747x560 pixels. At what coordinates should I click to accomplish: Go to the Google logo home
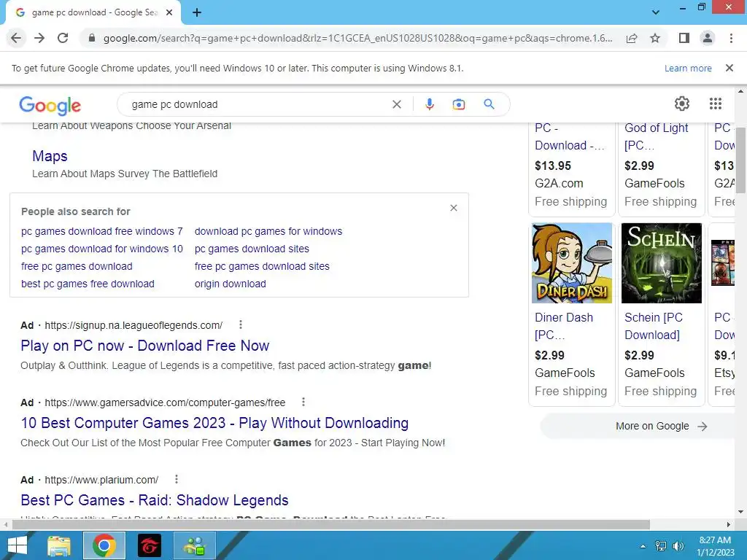tap(50, 105)
